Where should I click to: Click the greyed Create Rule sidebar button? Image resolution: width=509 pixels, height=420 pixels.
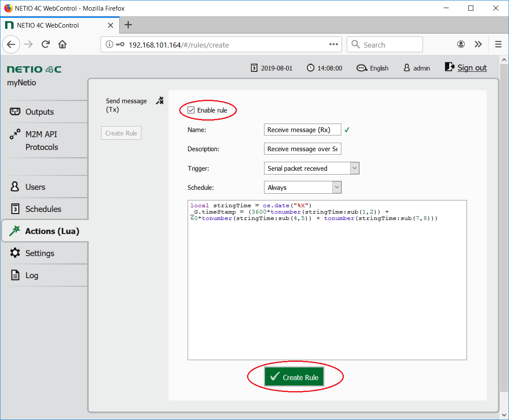121,133
